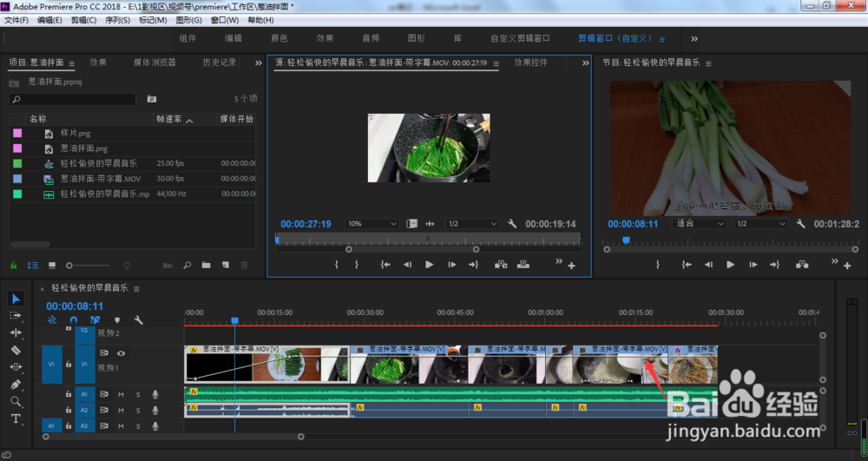Click Project panel search field
This screenshot has width=868, height=461.
73,99
